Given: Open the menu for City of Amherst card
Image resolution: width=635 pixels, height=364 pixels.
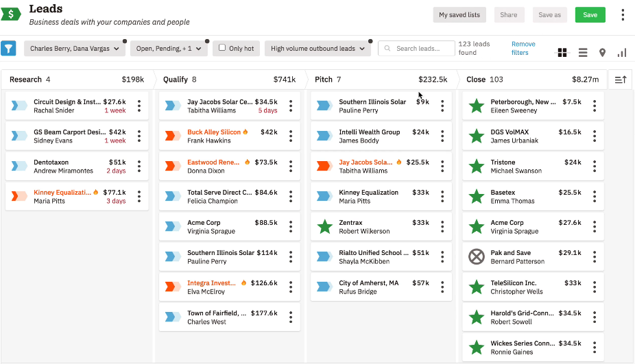Looking at the screenshot, I should pyautogui.click(x=442, y=287).
